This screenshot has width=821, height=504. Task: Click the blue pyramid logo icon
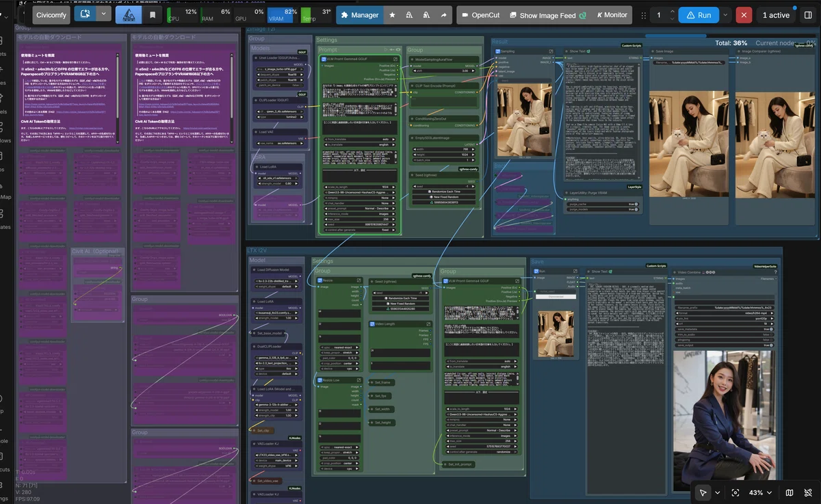tap(129, 14)
